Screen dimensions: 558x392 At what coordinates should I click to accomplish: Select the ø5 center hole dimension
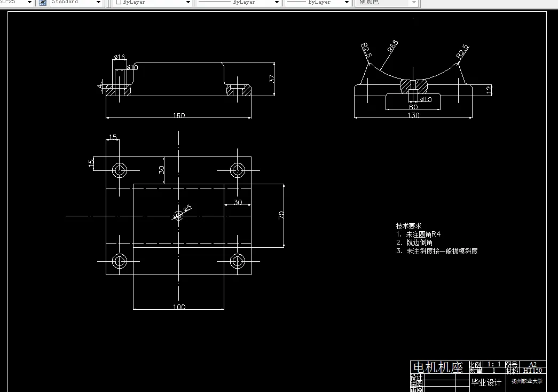pyautogui.click(x=187, y=208)
